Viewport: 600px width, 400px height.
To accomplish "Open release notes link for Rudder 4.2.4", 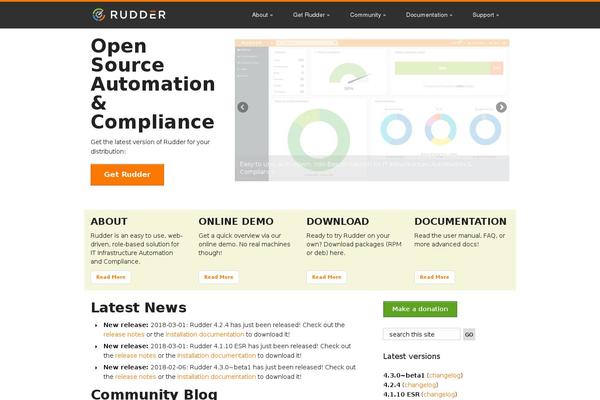I will (124, 334).
